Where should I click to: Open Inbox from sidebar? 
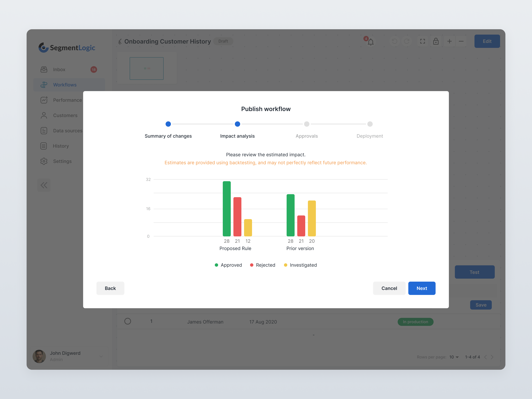click(x=69, y=69)
